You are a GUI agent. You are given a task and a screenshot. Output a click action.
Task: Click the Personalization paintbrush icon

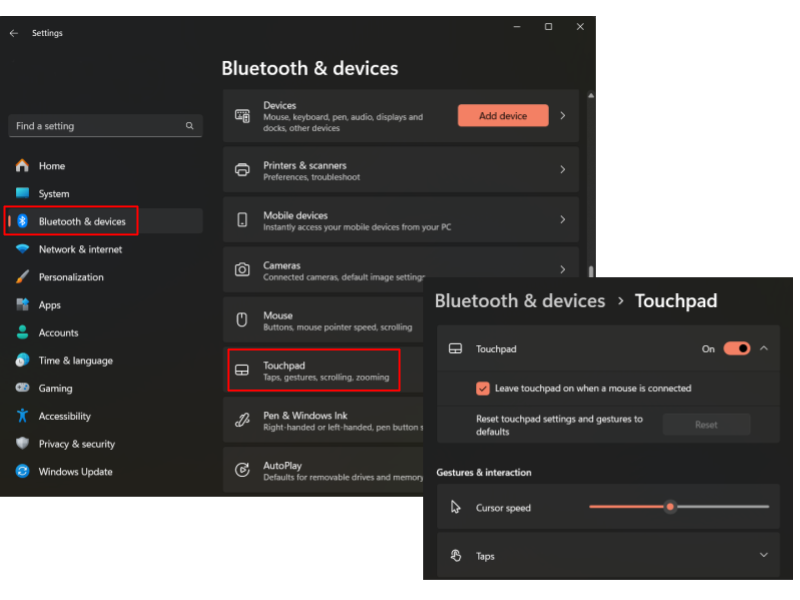point(22,277)
